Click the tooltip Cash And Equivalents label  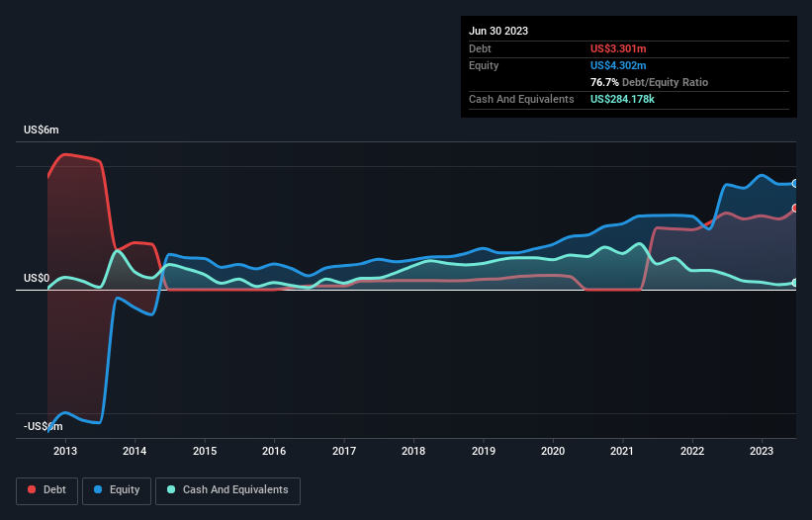pyautogui.click(x=521, y=99)
